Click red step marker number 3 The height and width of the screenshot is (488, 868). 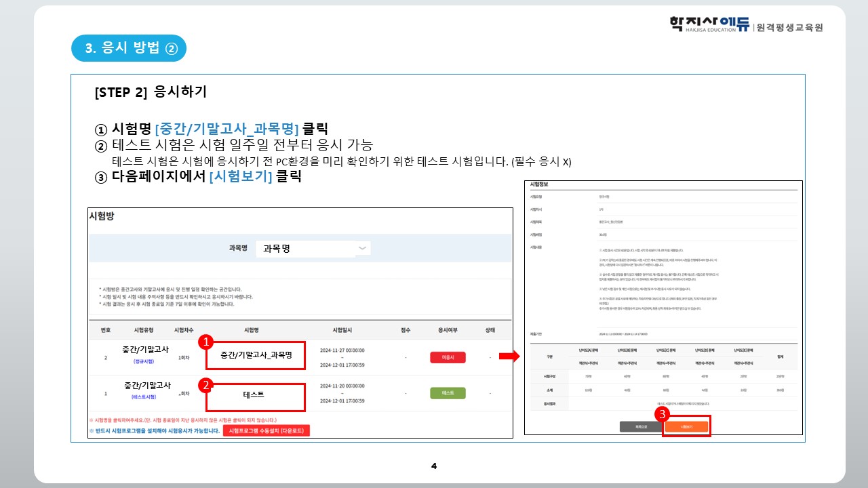click(663, 412)
